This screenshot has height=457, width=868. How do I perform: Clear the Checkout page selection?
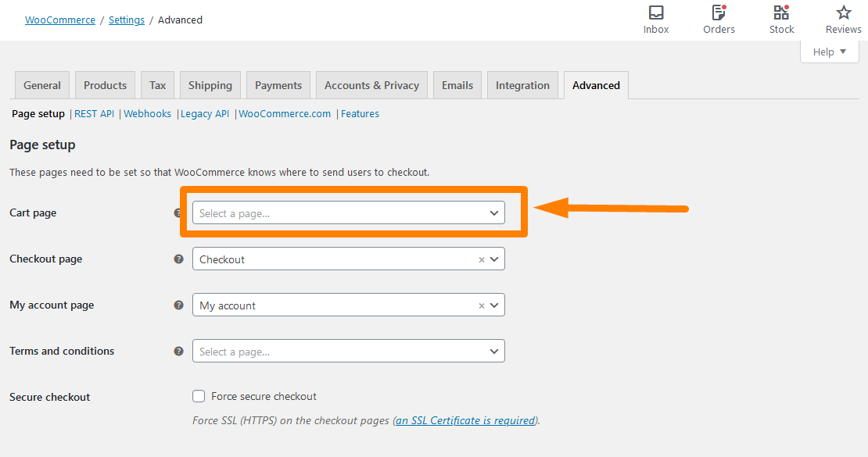(x=482, y=259)
